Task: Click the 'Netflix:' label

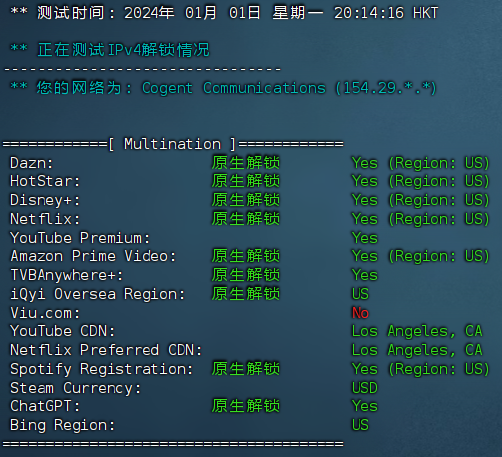Action: pos(45,219)
